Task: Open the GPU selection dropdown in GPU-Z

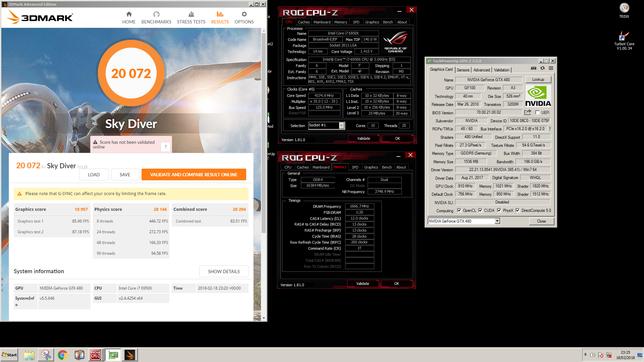Action: click(497, 221)
